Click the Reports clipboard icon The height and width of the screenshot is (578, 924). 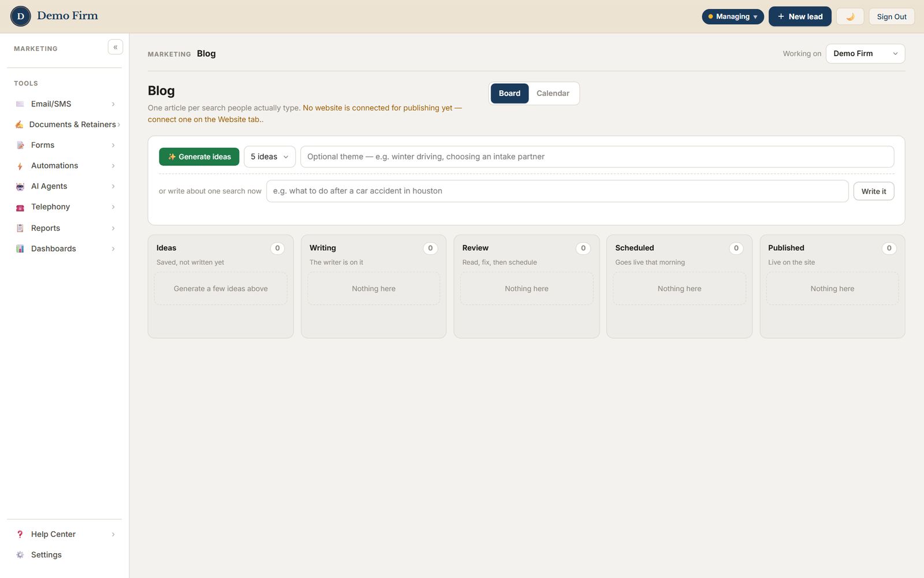point(20,228)
